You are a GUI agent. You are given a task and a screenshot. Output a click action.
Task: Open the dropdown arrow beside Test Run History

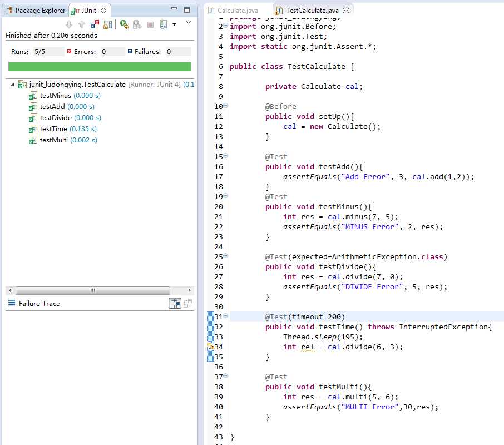(x=174, y=24)
